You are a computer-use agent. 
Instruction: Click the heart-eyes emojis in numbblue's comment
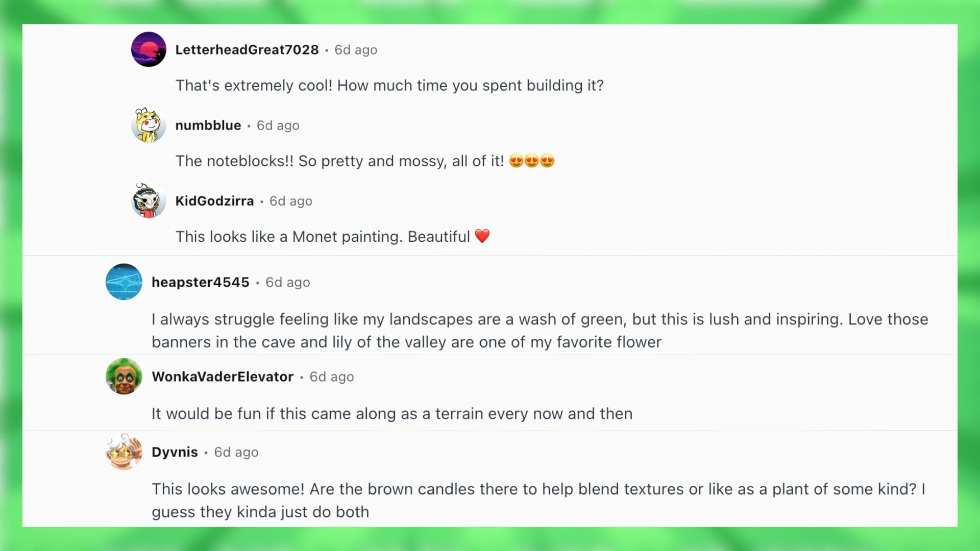click(531, 161)
